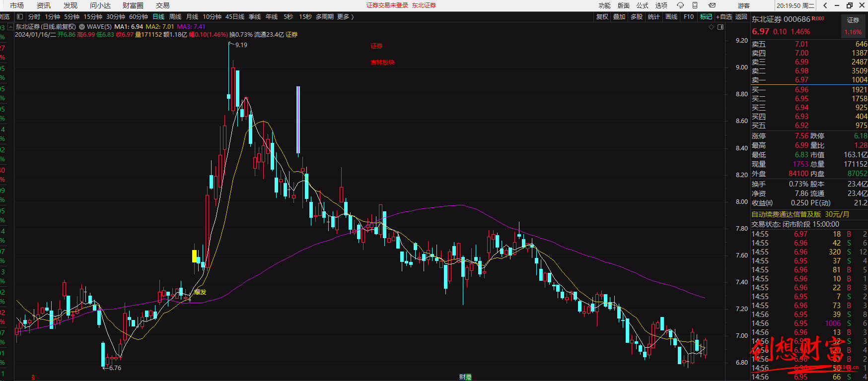Click the 叠加 overlay button

click(619, 17)
